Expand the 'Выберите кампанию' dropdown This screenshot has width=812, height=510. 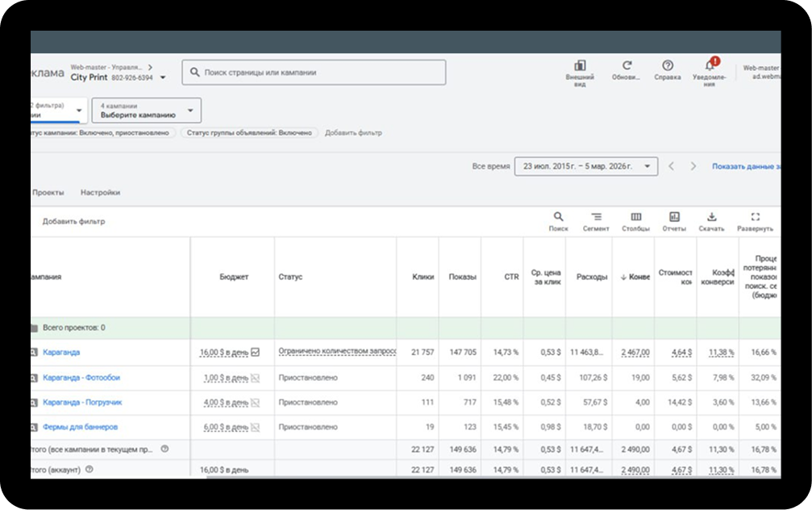point(146,111)
